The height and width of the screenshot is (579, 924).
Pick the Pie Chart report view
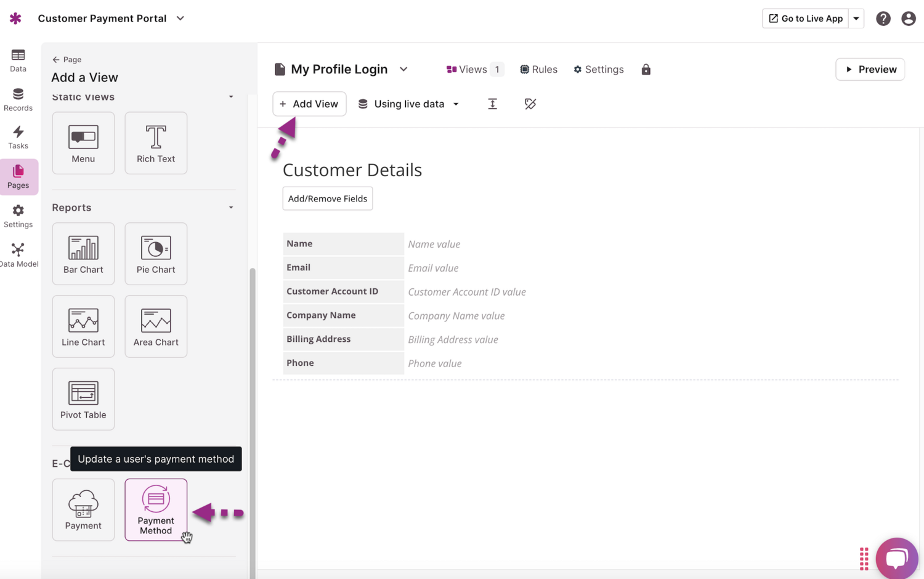tap(155, 254)
